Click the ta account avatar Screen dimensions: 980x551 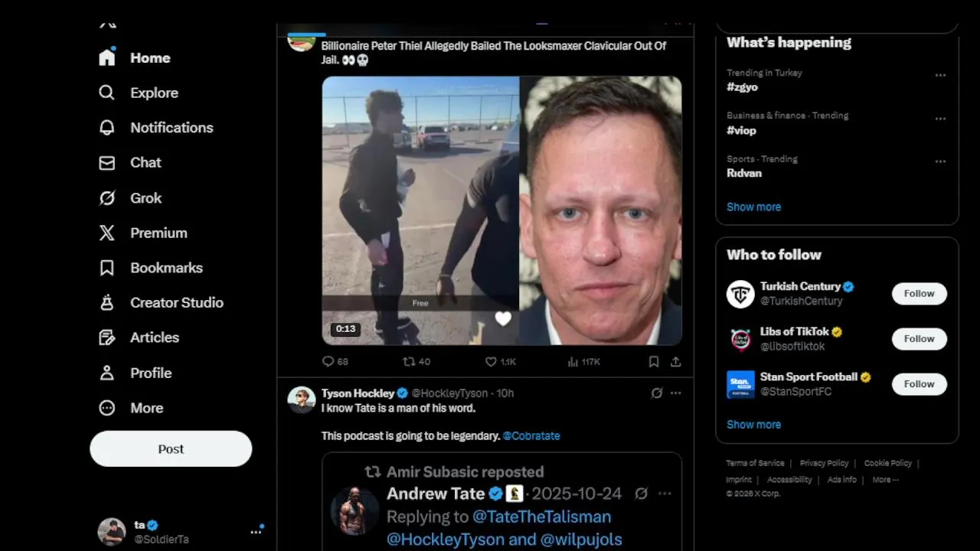tap(112, 532)
